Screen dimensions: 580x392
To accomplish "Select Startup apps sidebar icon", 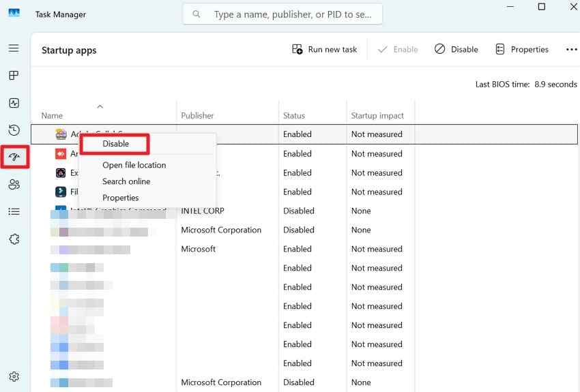I will (14, 157).
